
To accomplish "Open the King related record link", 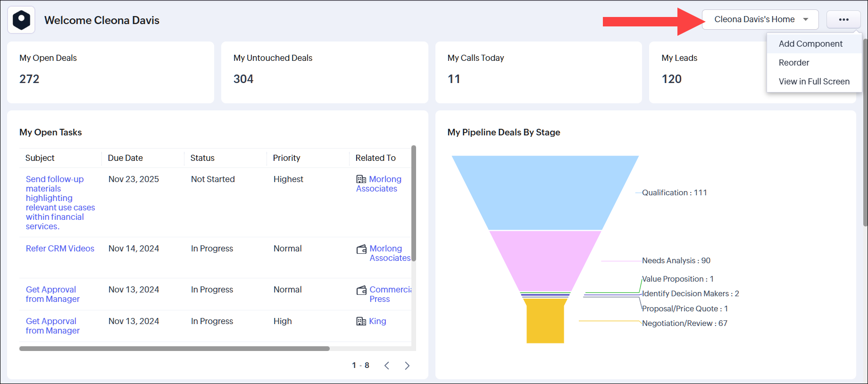I will point(377,321).
